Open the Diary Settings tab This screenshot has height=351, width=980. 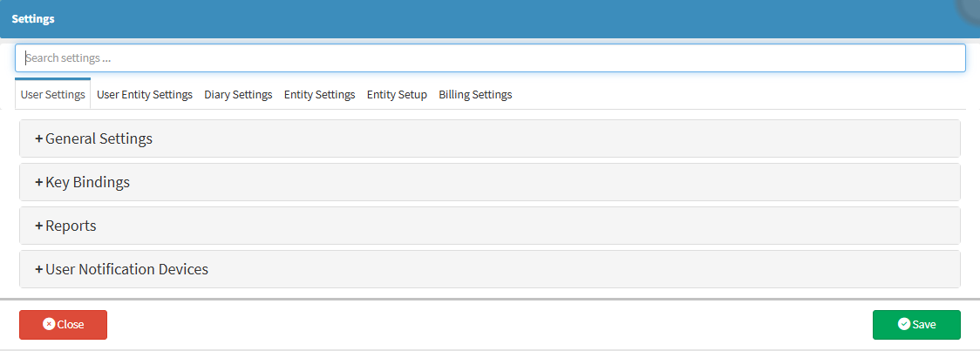(238, 94)
